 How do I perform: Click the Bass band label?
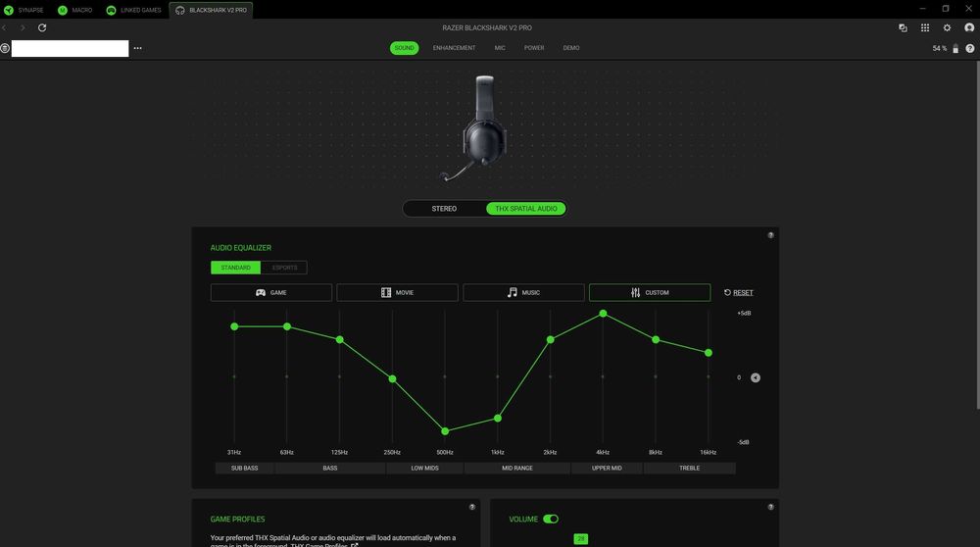click(x=330, y=469)
